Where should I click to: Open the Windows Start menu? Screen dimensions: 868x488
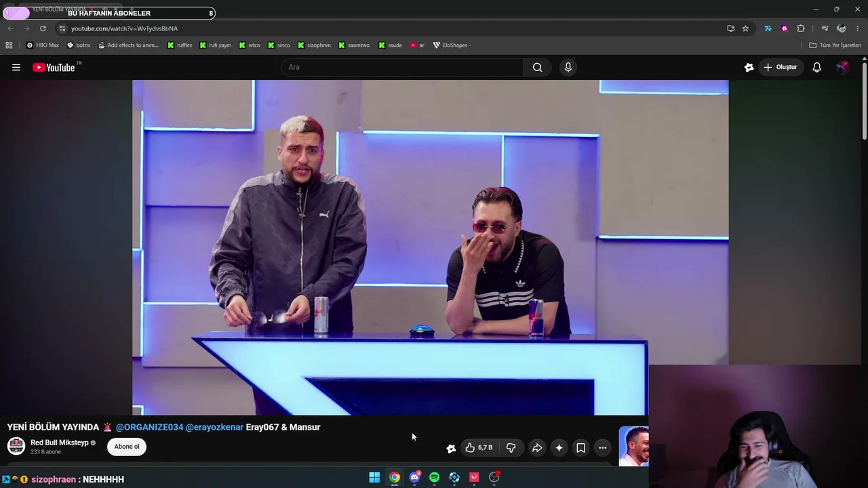pyautogui.click(x=374, y=477)
